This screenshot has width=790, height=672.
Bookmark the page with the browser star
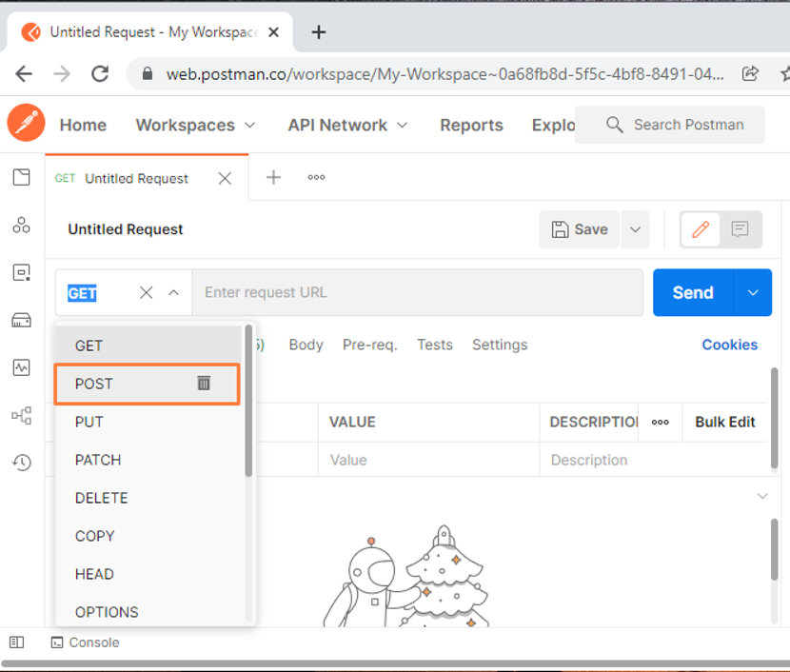(x=784, y=73)
